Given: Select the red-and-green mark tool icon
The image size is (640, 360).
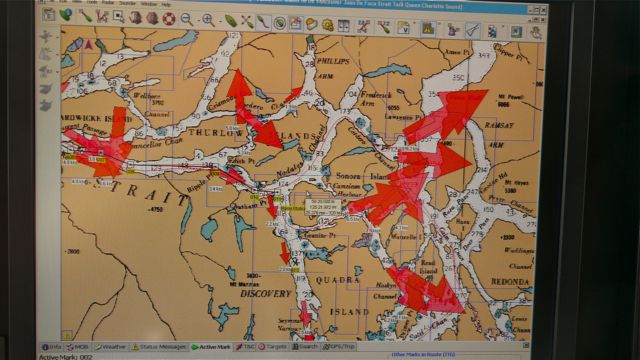Looking at the screenshot, I should point(85,16).
